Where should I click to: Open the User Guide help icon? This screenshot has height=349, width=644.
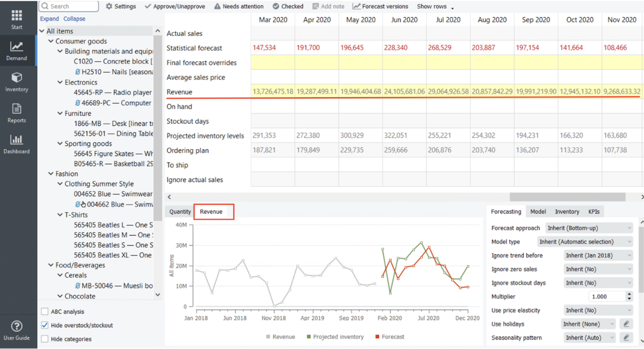coord(16,330)
